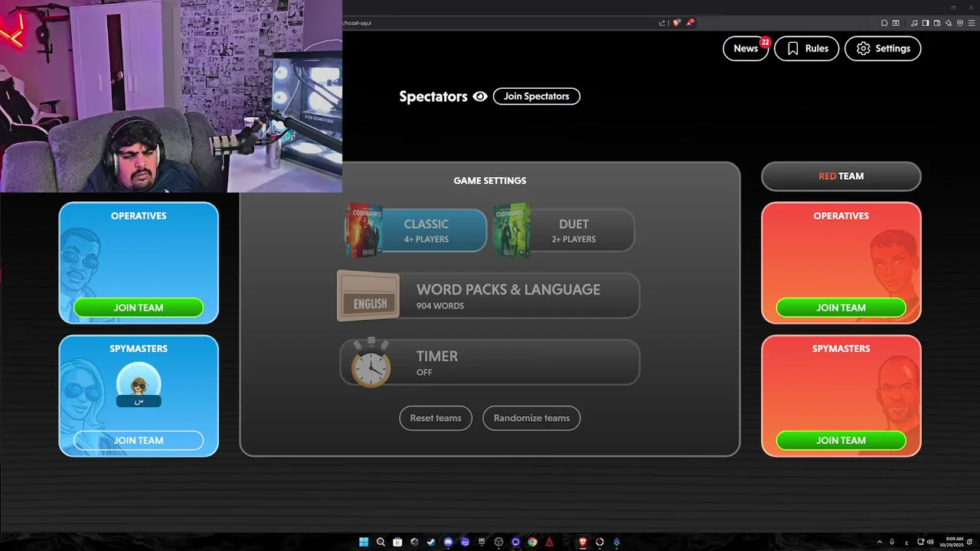Open the first Discord taskbar icon
The image size is (980, 551).
(448, 542)
